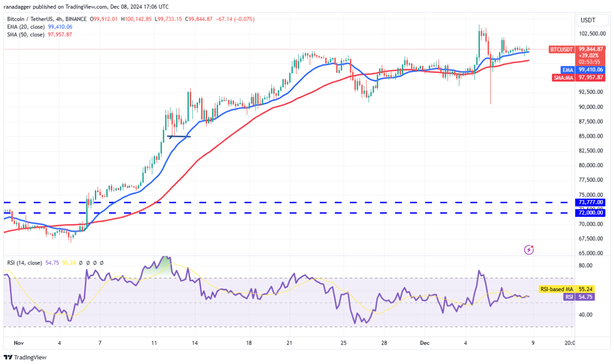This screenshot has height=364, width=614.
Task: Click the EMA (20, close) legend label
Action: [x=26, y=27]
